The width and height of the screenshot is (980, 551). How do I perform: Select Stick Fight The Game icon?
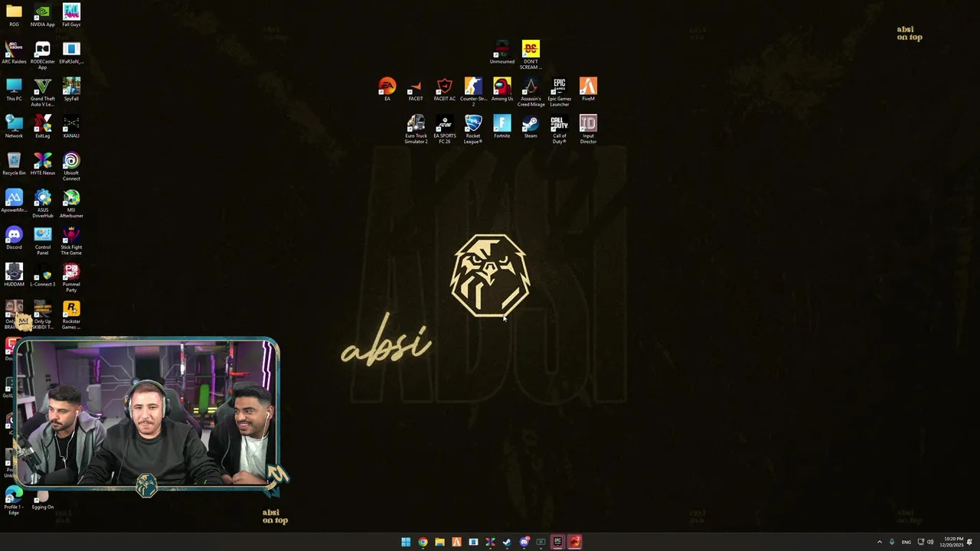click(x=71, y=240)
